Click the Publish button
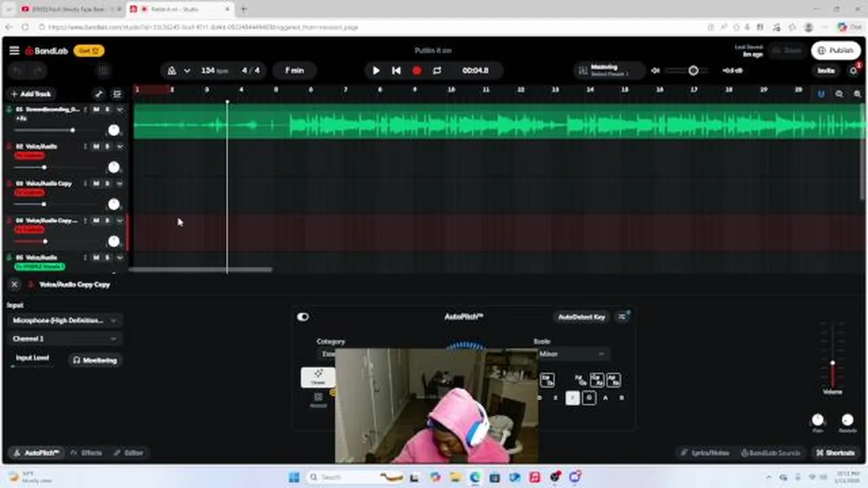The height and width of the screenshot is (488, 868). 836,51
